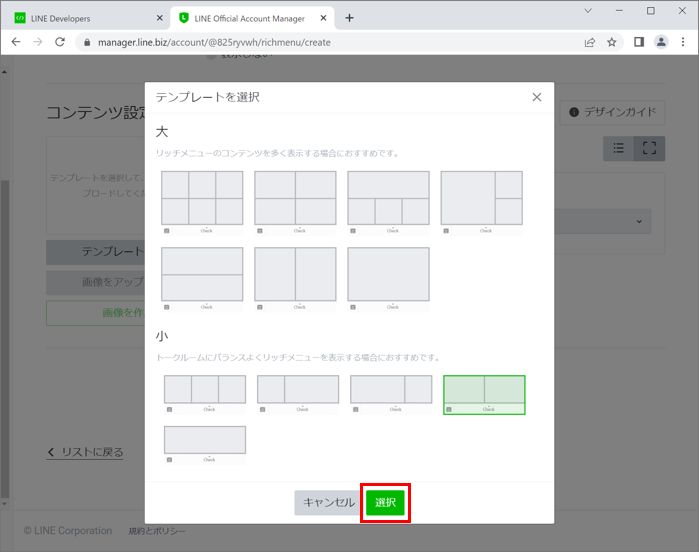Share this page using the share icon
699x552 pixels.
(590, 42)
